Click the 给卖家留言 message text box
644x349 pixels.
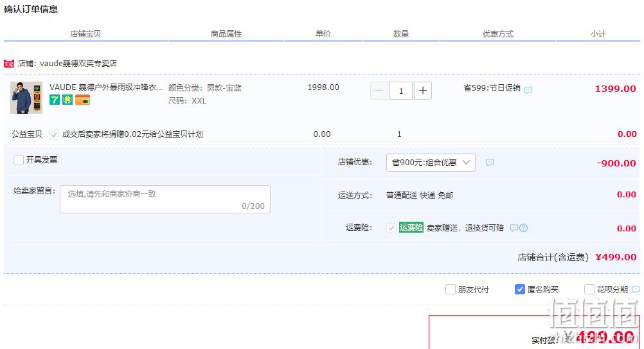coord(165,199)
